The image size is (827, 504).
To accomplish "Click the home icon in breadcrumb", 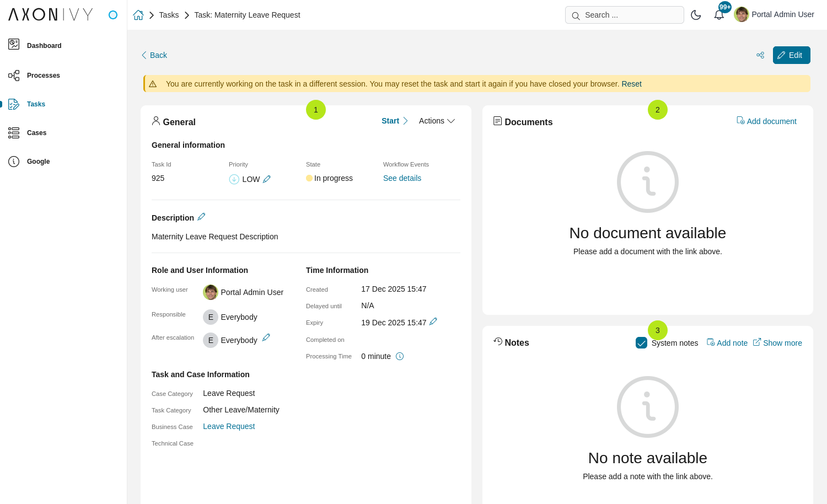I will pyautogui.click(x=138, y=15).
